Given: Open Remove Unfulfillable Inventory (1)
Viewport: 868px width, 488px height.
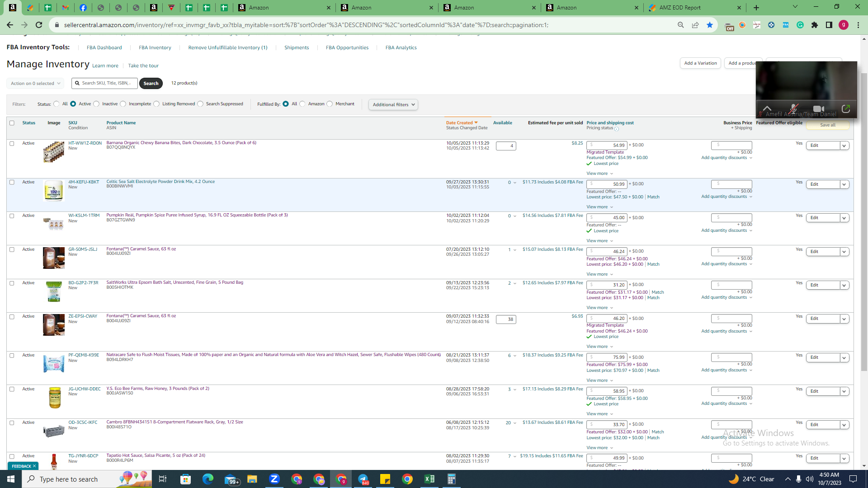Looking at the screenshot, I should 228,47.
